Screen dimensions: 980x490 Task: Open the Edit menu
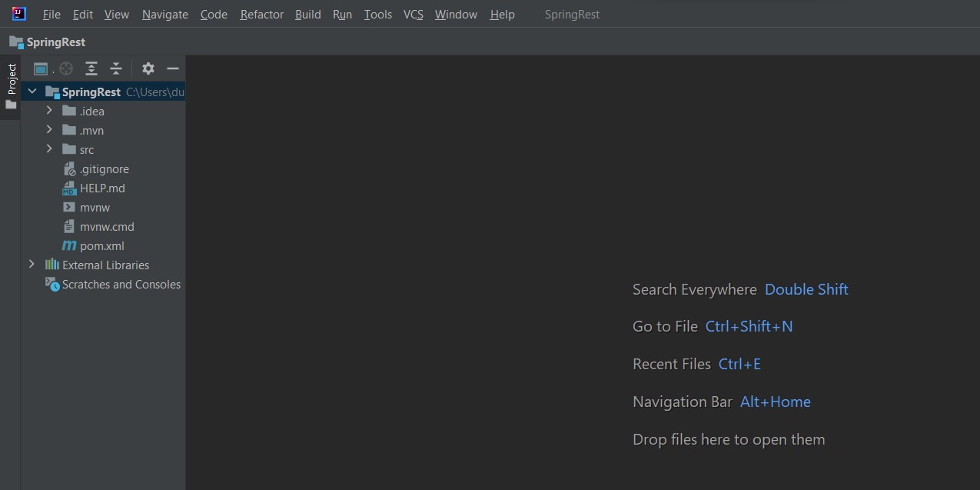coord(83,14)
